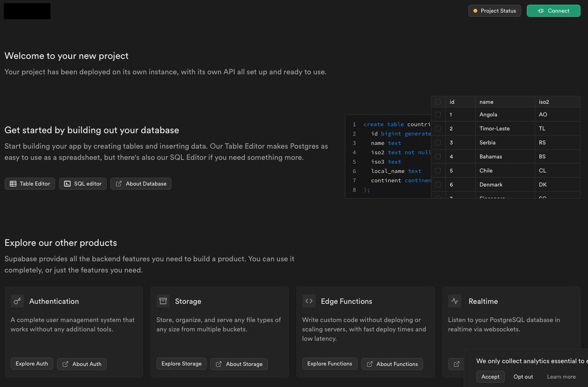
Task: Click "Get started by building out your database" heading
Action: tap(92, 130)
